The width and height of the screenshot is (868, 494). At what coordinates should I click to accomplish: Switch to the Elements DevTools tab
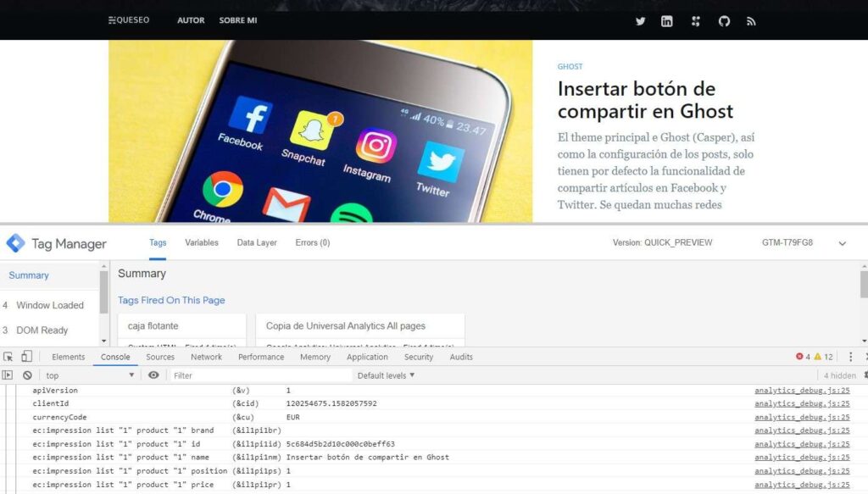pos(69,357)
